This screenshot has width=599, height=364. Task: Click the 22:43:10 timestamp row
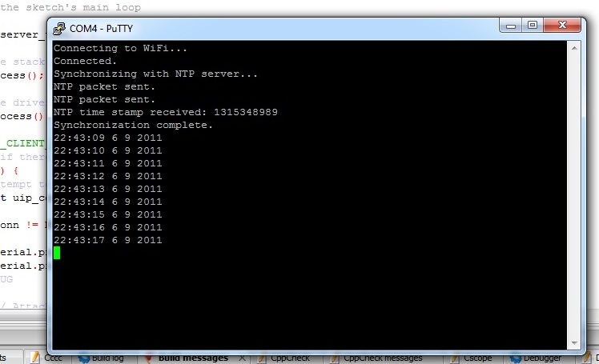[x=108, y=150]
